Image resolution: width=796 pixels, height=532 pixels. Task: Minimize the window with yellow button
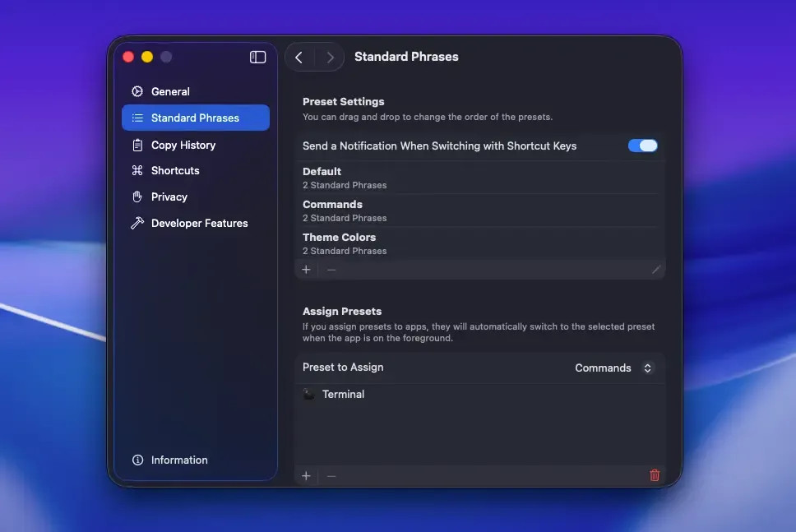[x=147, y=57]
